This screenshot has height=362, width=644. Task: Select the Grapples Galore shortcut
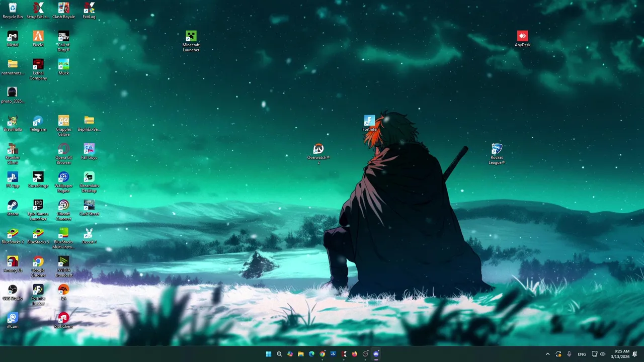63,126
